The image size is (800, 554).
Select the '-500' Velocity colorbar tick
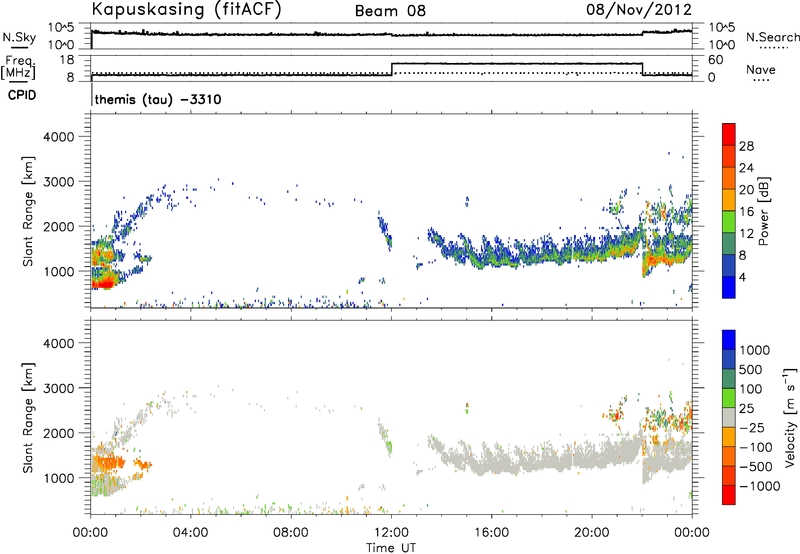(x=755, y=467)
